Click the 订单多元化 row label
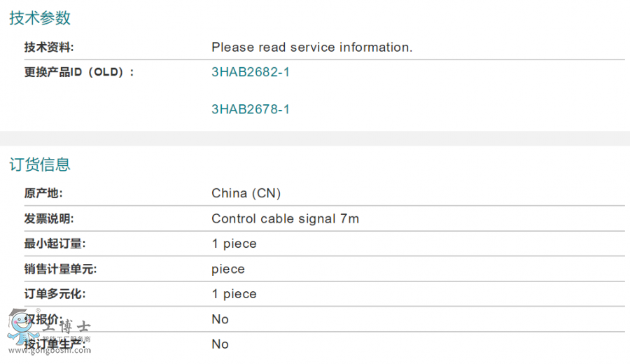Image resolution: width=630 pixels, height=364 pixels. point(55,295)
